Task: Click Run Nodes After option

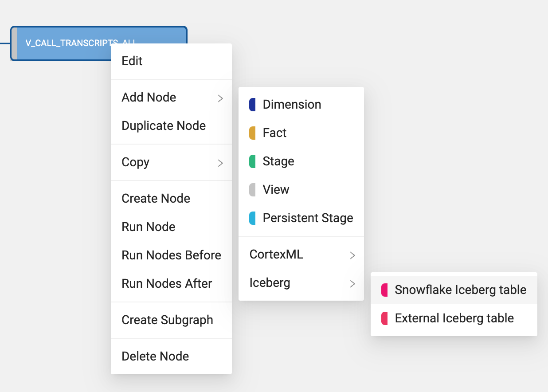Action: point(167,284)
